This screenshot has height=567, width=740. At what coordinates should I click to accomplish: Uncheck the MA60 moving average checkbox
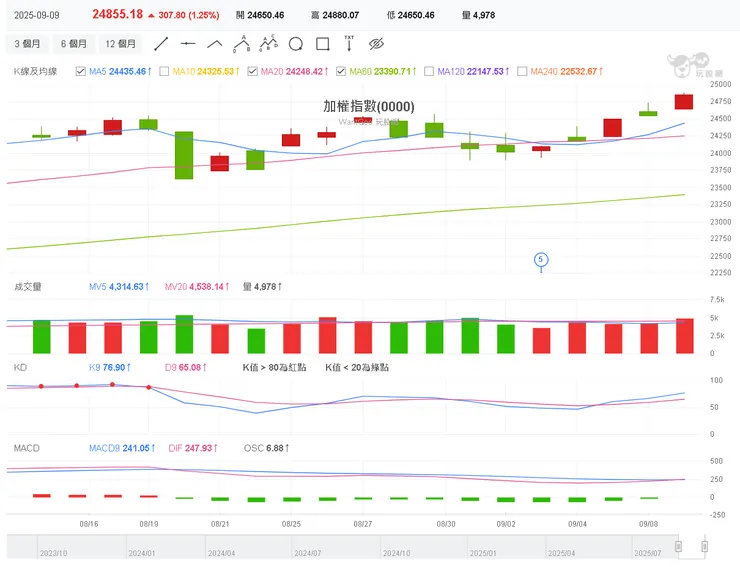pyautogui.click(x=341, y=71)
